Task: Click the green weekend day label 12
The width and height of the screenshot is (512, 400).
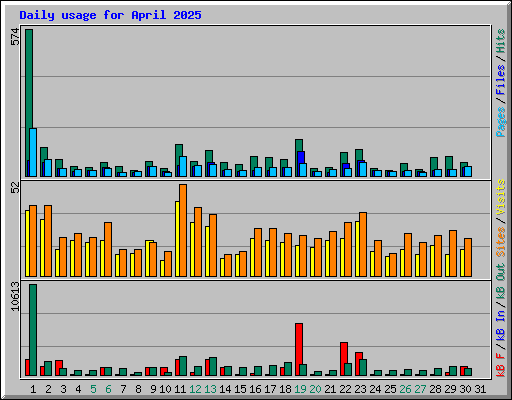Action: [x=195, y=389]
